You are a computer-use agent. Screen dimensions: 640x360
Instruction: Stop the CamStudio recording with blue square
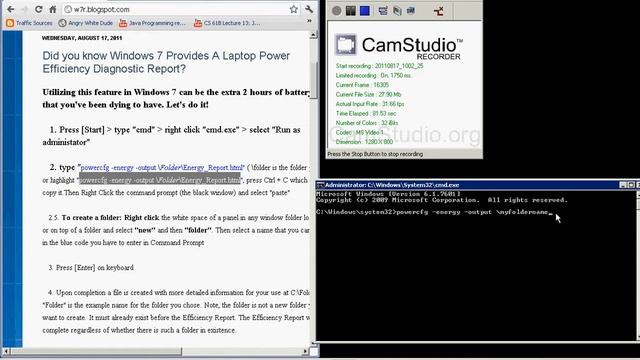click(365, 11)
